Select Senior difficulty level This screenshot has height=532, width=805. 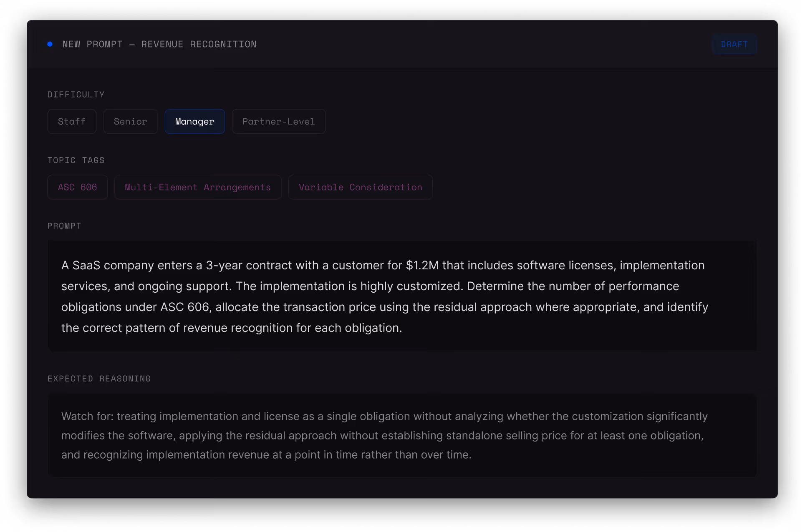(130, 121)
